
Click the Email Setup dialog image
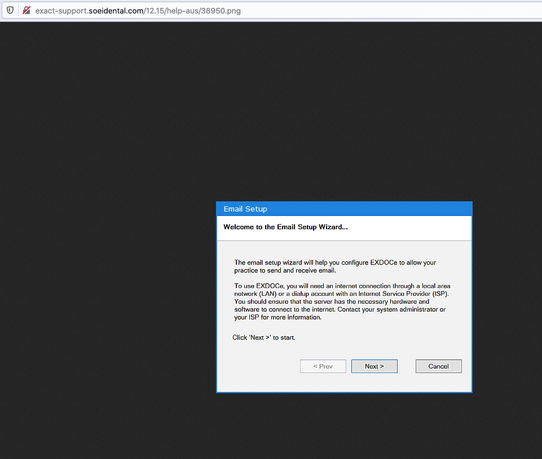click(x=344, y=297)
